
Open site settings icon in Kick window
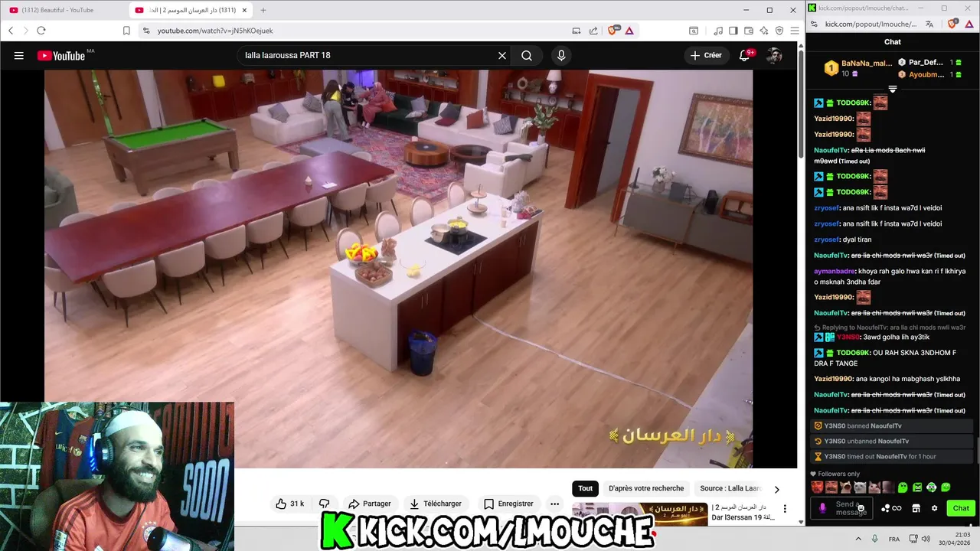815,24
